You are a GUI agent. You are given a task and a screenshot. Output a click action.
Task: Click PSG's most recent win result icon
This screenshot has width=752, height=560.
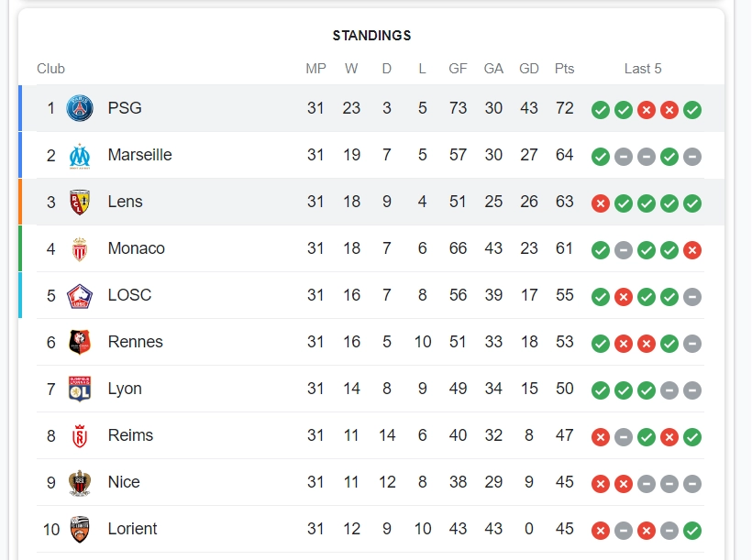pos(692,110)
